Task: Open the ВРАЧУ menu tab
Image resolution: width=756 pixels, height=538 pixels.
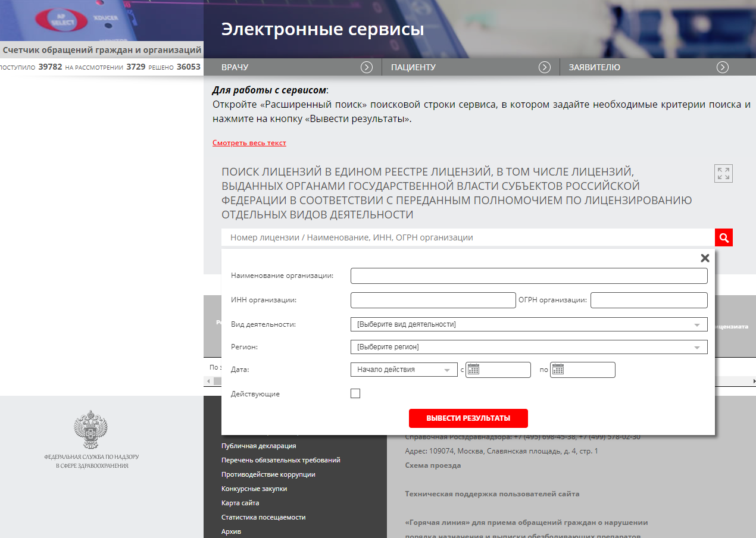Action: 235,67
